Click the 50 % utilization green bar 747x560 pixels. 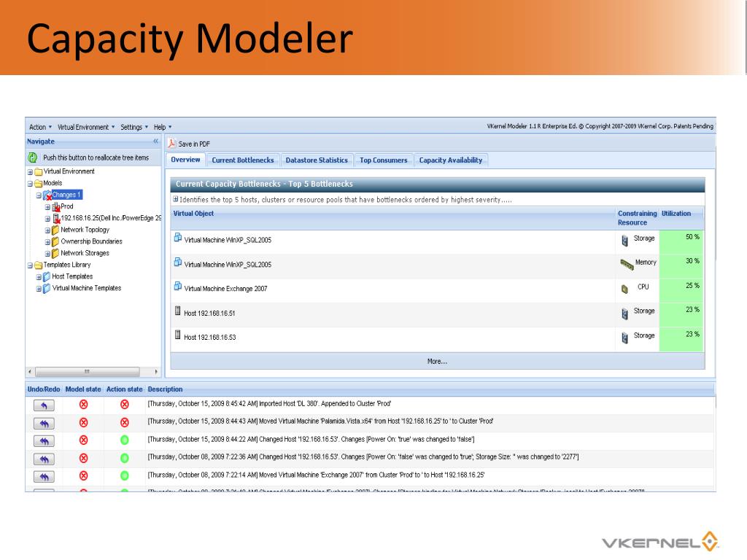tap(681, 242)
